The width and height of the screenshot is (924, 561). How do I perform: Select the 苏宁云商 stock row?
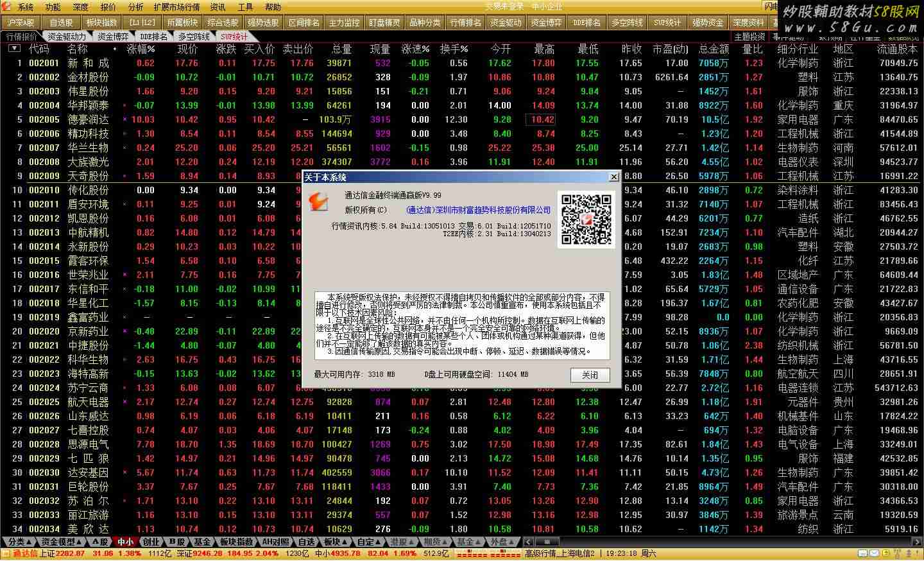click(88, 388)
